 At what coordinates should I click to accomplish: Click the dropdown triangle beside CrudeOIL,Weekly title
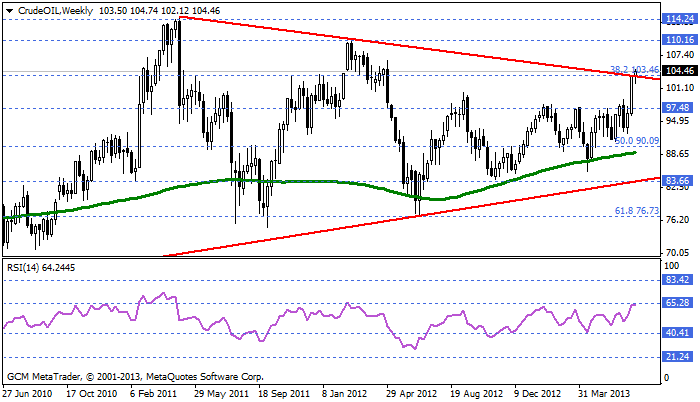click(8, 8)
